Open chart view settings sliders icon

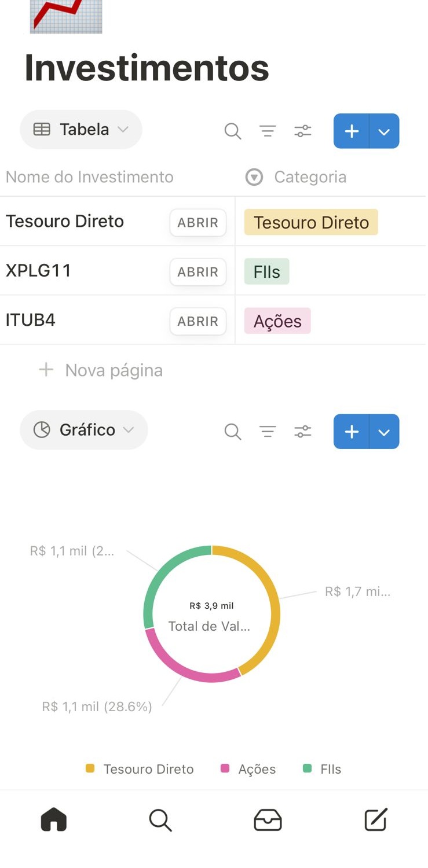(303, 432)
